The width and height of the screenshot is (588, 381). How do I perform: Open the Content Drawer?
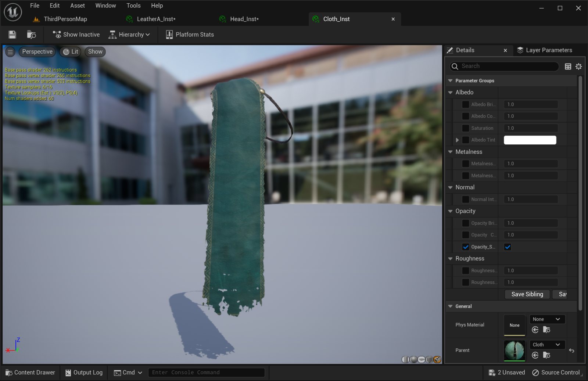pos(30,373)
